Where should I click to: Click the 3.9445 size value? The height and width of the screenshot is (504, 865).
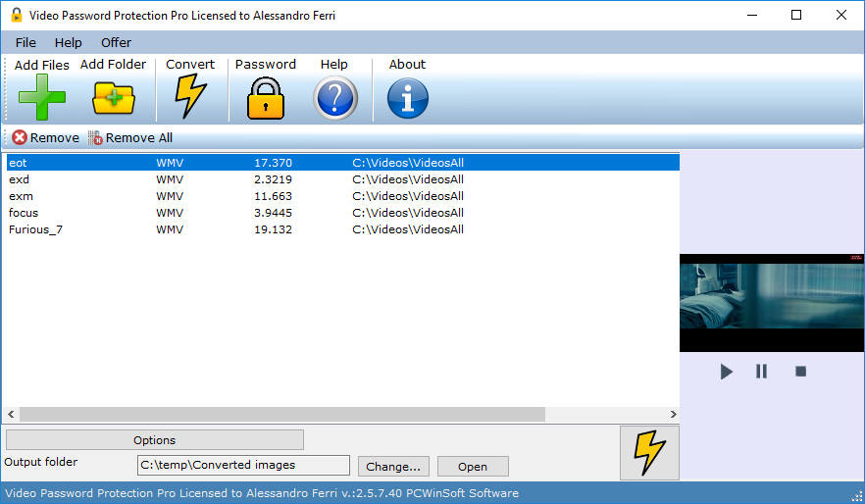(273, 213)
